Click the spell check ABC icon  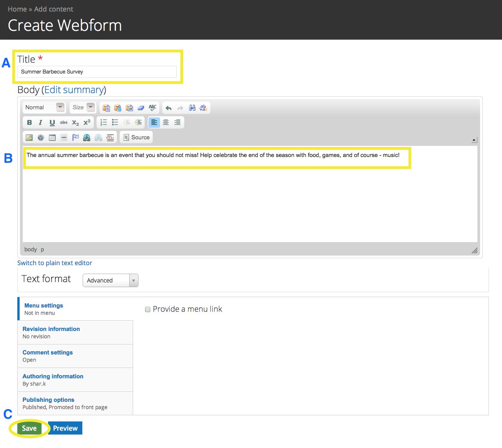153,108
